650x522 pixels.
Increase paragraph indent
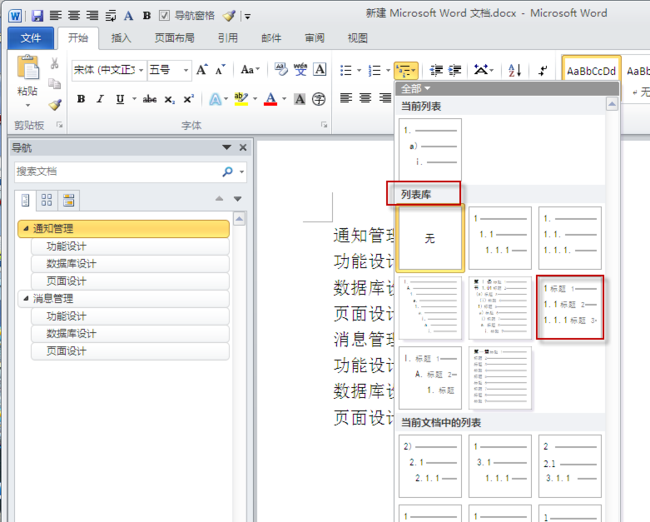pyautogui.click(x=454, y=70)
